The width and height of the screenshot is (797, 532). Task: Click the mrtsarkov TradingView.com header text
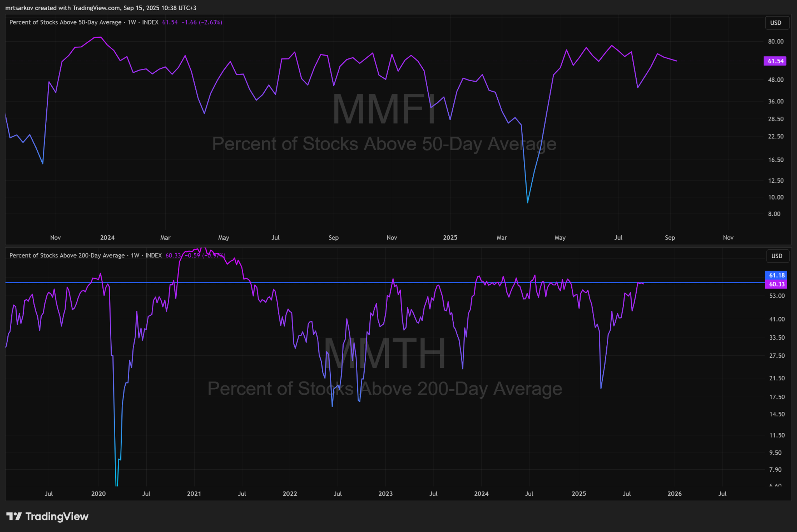coord(100,8)
